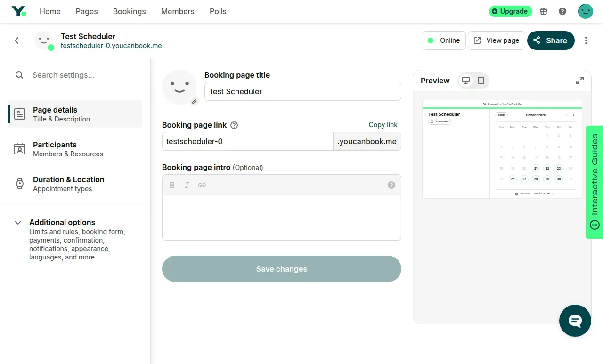Image resolution: width=603 pixels, height=364 pixels.
Task: Insert a link in intro editor
Action: point(202,185)
